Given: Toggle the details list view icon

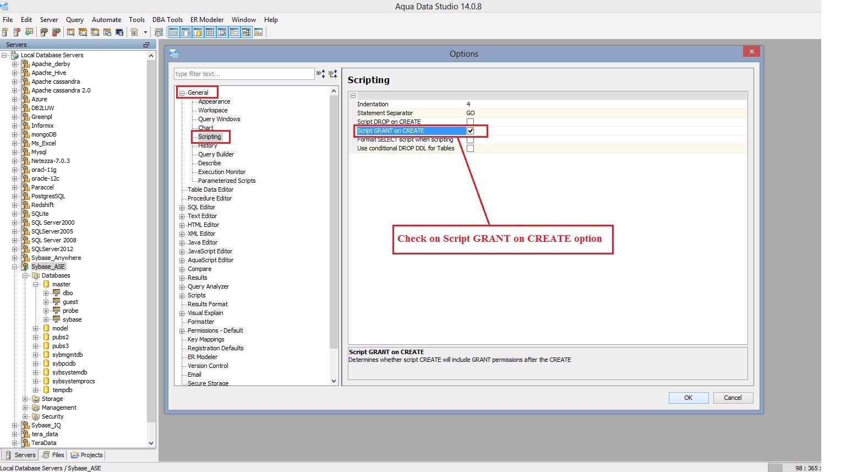Looking at the screenshot, I should [234, 32].
